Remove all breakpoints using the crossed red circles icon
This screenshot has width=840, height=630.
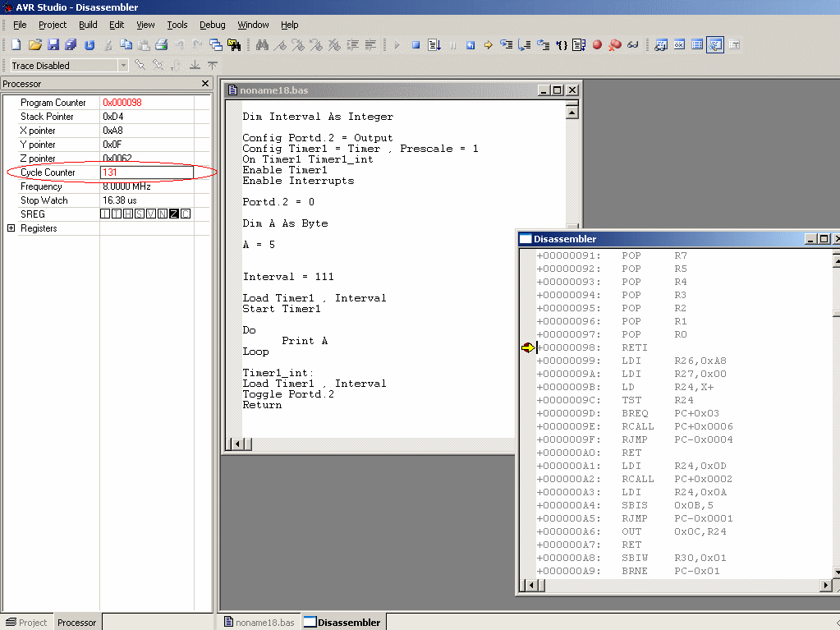pyautogui.click(x=614, y=45)
